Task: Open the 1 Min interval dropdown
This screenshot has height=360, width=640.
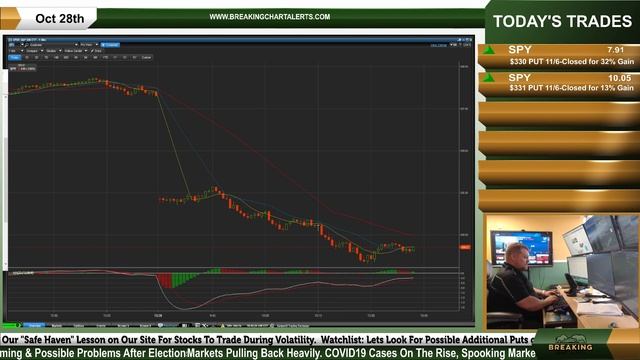Action: (x=16, y=51)
